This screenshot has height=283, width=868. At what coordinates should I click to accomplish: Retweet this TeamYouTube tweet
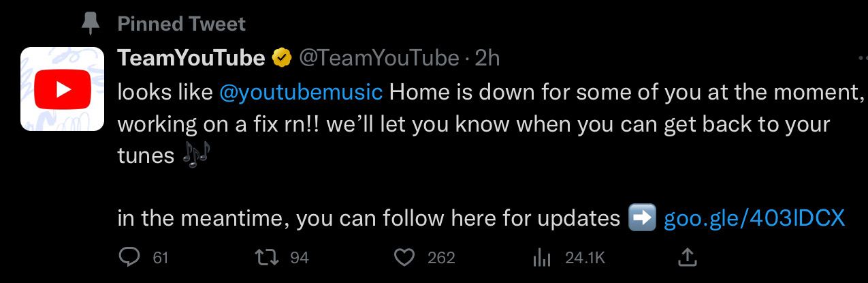point(263,257)
